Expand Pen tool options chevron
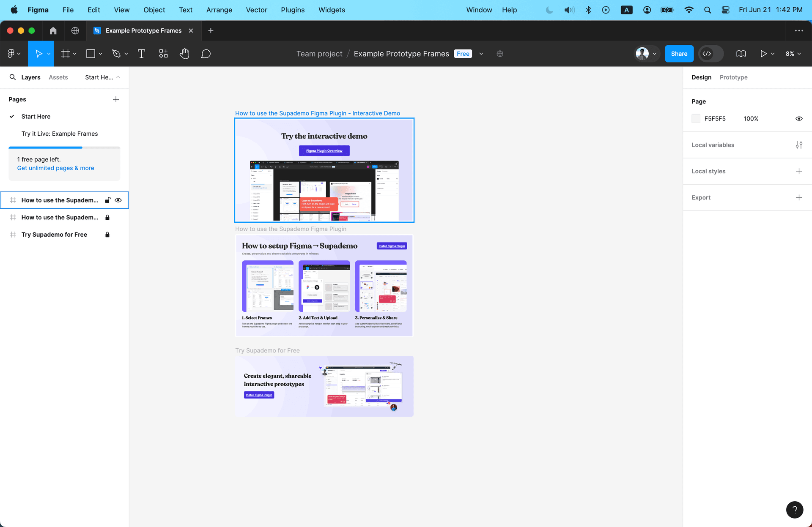 click(126, 54)
